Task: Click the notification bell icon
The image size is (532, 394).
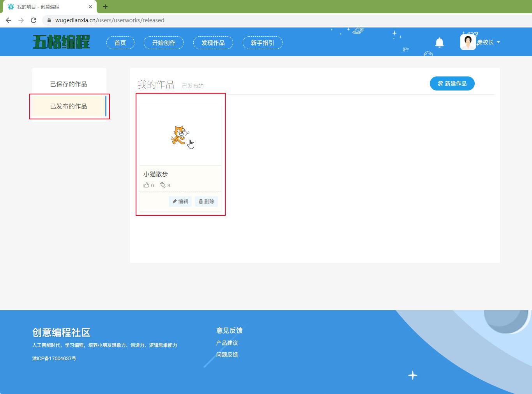Action: click(x=439, y=43)
